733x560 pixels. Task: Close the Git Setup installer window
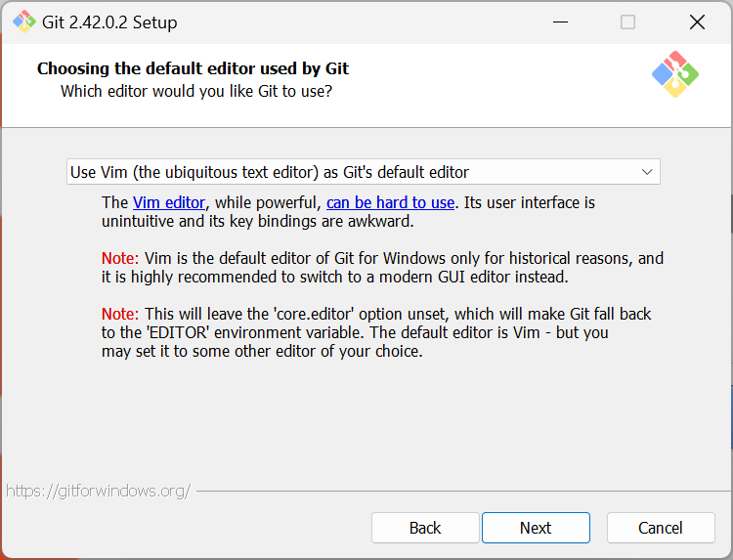coord(696,22)
